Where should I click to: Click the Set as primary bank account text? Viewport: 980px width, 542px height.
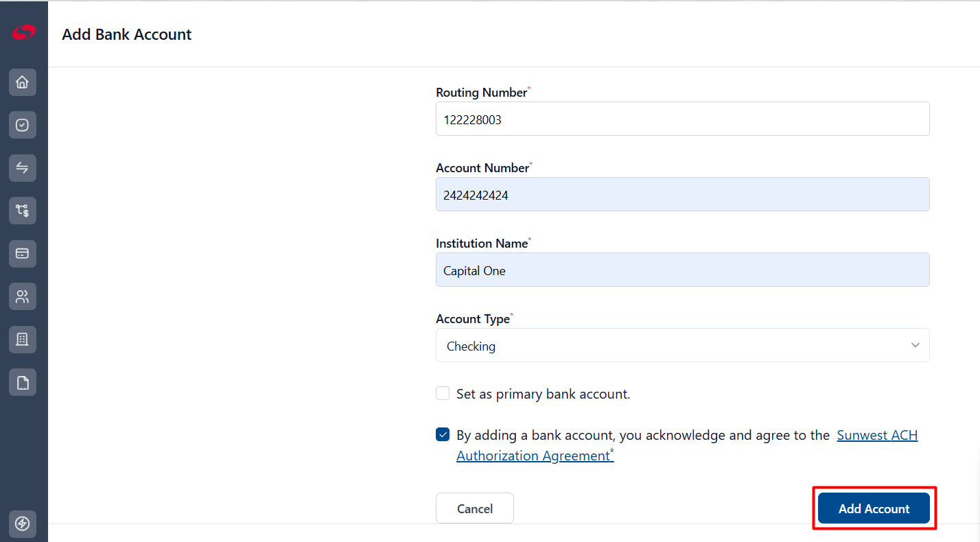point(543,394)
